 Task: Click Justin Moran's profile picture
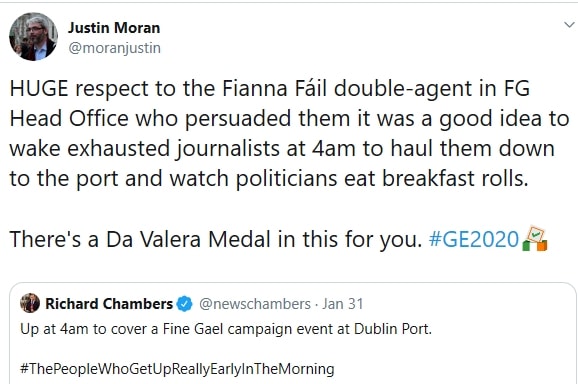click(33, 36)
